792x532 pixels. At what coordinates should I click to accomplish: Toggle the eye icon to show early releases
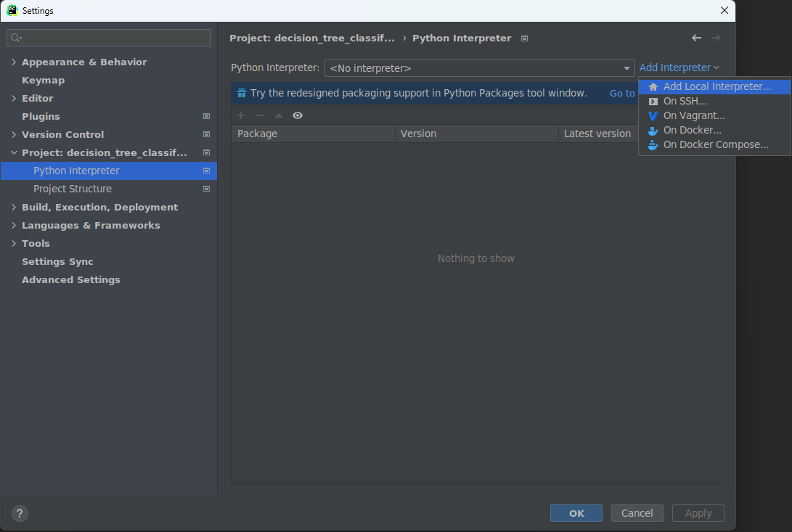pos(298,115)
